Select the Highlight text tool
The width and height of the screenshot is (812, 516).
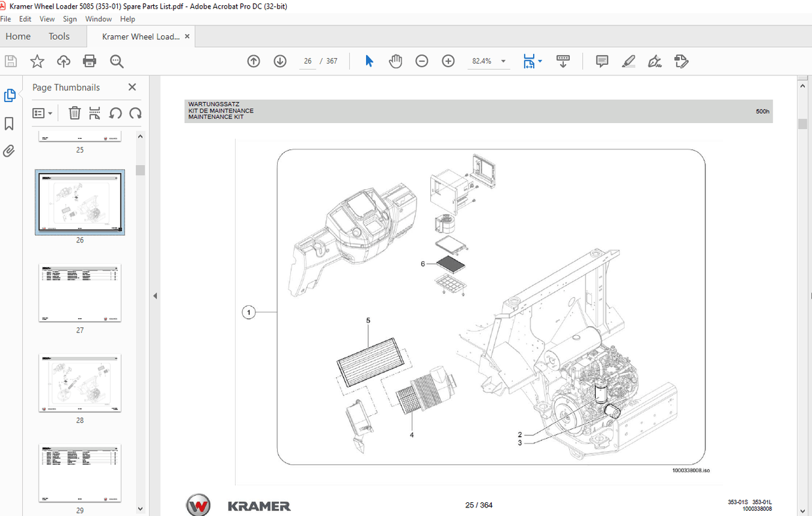click(x=628, y=60)
